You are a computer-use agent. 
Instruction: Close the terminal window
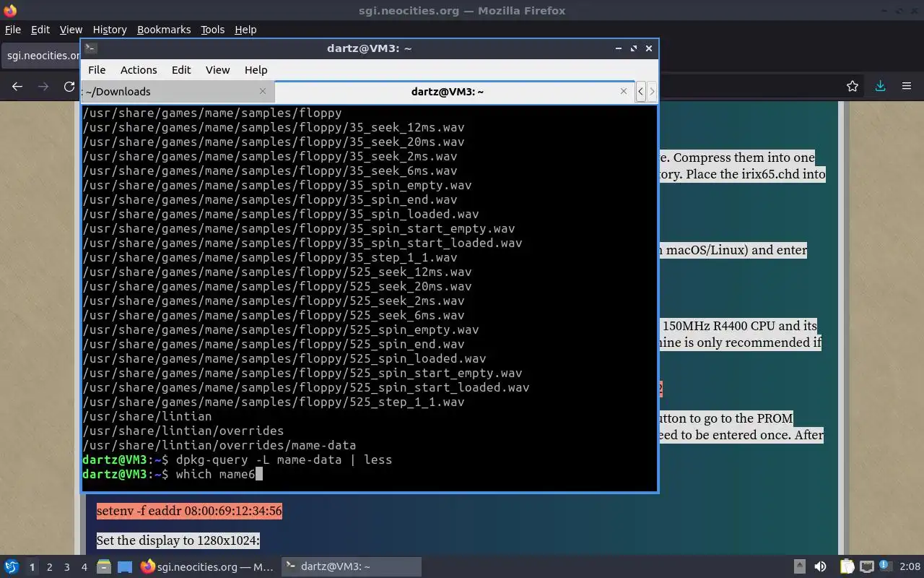pos(649,48)
